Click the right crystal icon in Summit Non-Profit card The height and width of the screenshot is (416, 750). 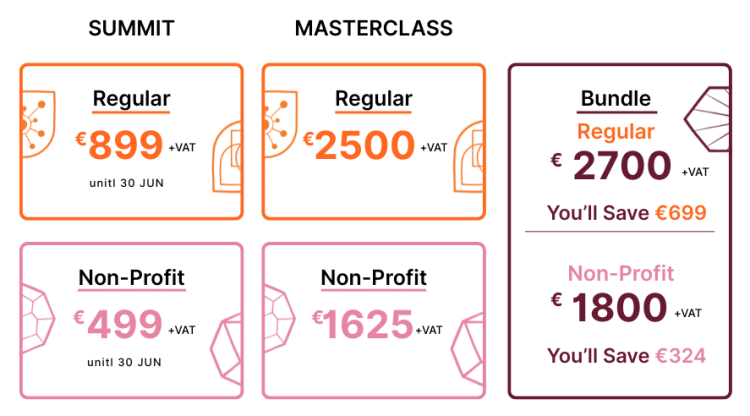pyautogui.click(x=226, y=350)
